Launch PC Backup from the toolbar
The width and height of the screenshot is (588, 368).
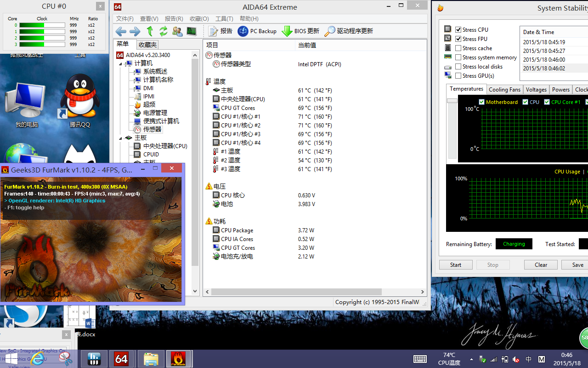pos(257,31)
